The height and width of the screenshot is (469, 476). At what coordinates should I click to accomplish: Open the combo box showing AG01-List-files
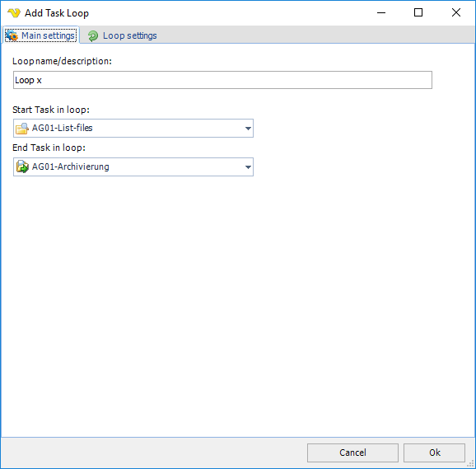click(x=133, y=129)
